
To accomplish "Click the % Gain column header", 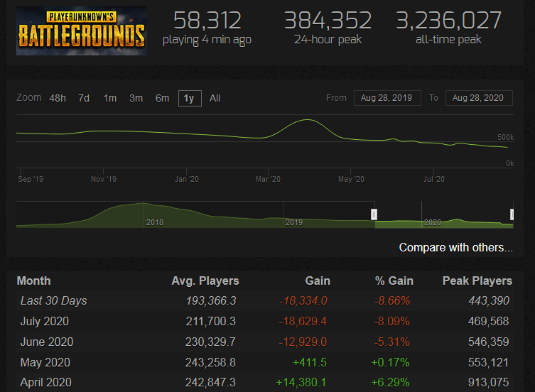I will coord(394,281).
